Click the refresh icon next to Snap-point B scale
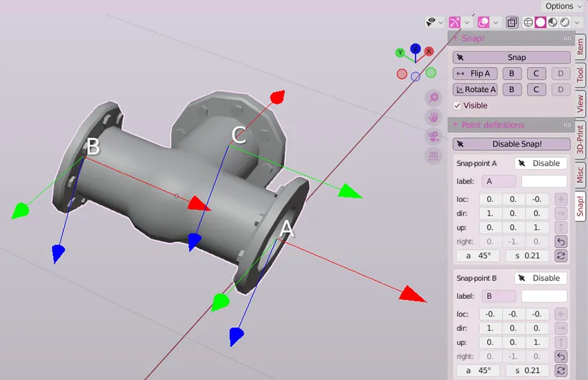 pyautogui.click(x=561, y=371)
